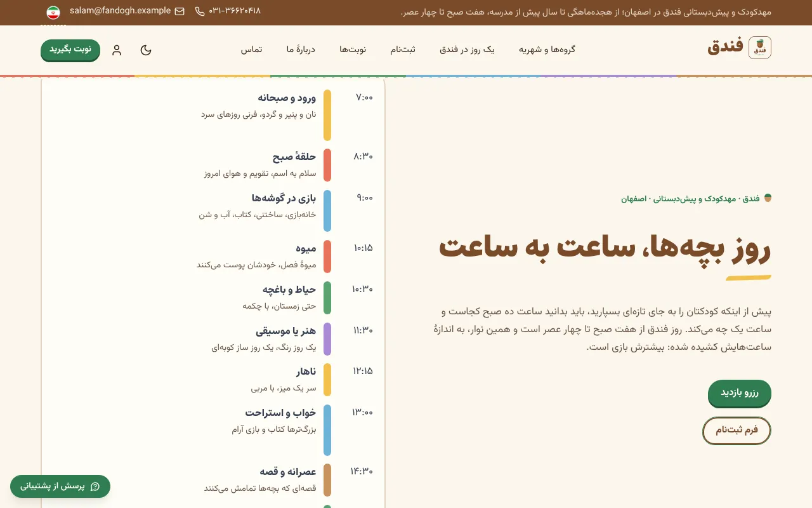Click the ۱۴:۳۰ time label

click(x=362, y=472)
